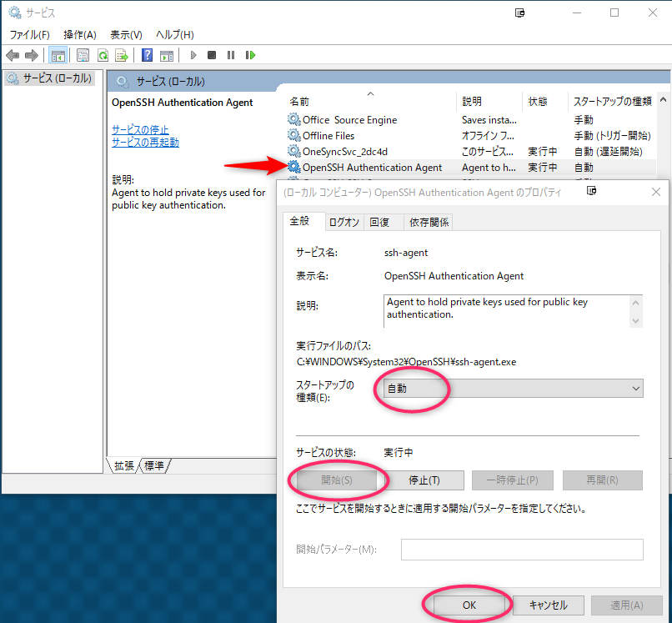Click the サービスの停止 link
Image resolution: width=672 pixels, height=623 pixels.
pos(140,129)
